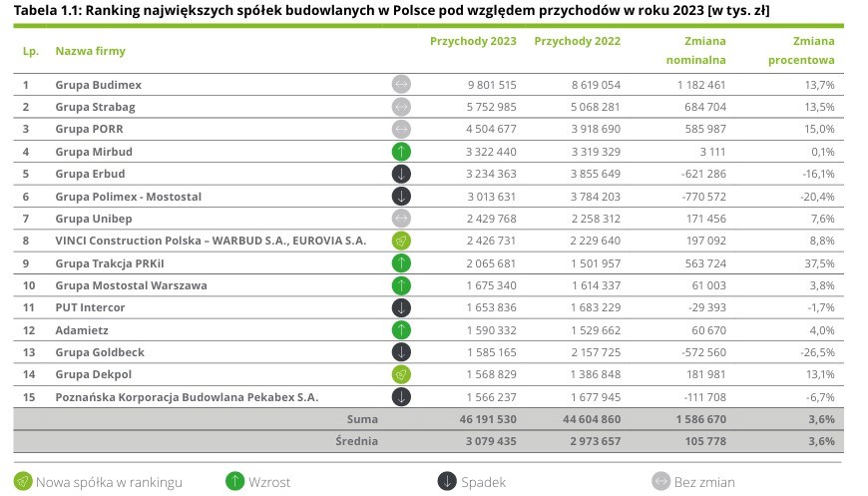Click the legend label Nowa spółka w rankingu
The height and width of the screenshot is (496, 868).
109,482
